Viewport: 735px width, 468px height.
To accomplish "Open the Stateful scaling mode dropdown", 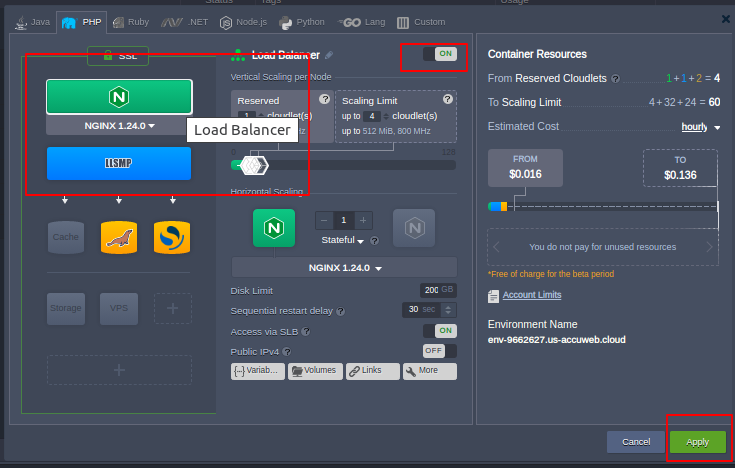I will 344,240.
